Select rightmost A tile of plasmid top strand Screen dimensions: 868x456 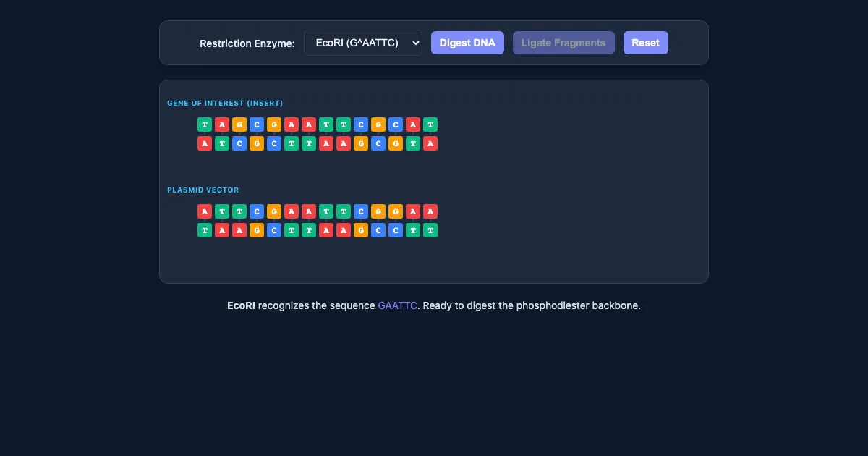pos(430,211)
